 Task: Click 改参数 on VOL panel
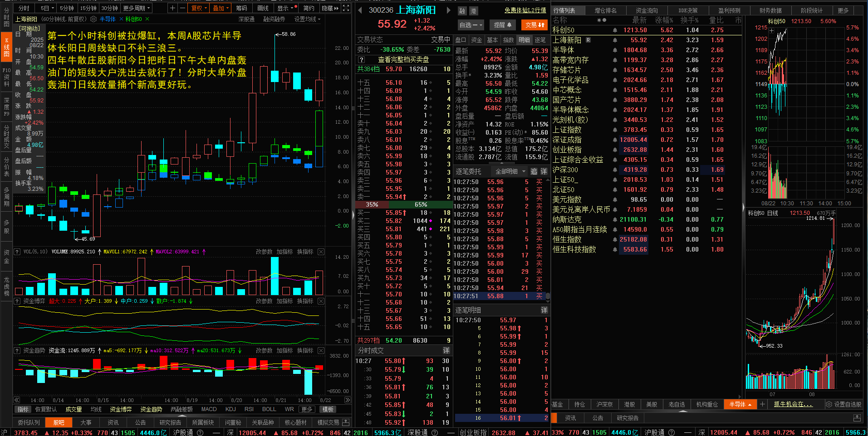point(264,252)
